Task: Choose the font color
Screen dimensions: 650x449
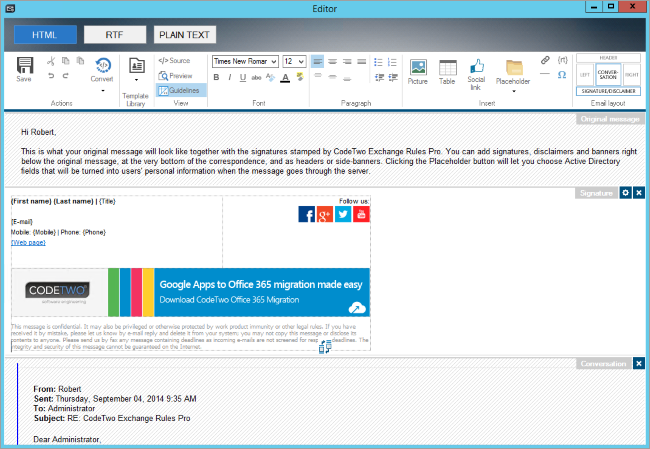Action: (x=285, y=78)
